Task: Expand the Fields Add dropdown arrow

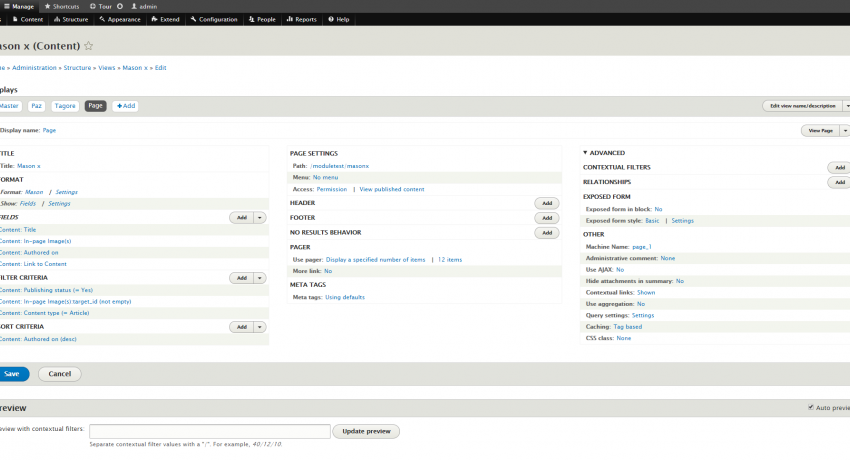Action: tap(260, 217)
